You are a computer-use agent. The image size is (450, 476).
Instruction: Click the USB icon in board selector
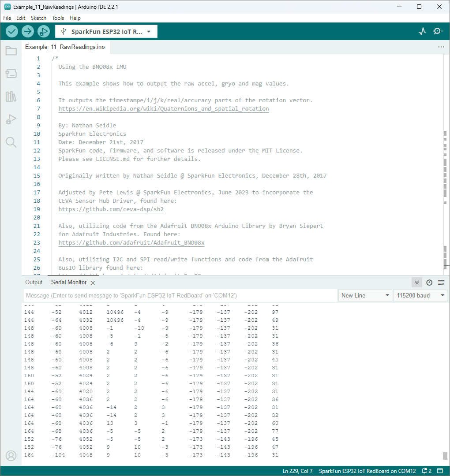click(x=64, y=31)
